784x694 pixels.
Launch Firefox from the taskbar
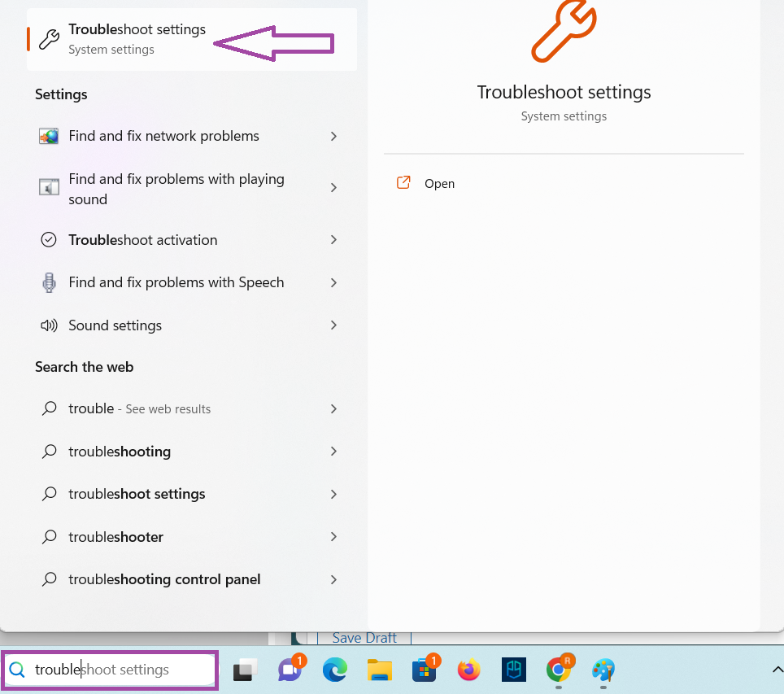469,670
